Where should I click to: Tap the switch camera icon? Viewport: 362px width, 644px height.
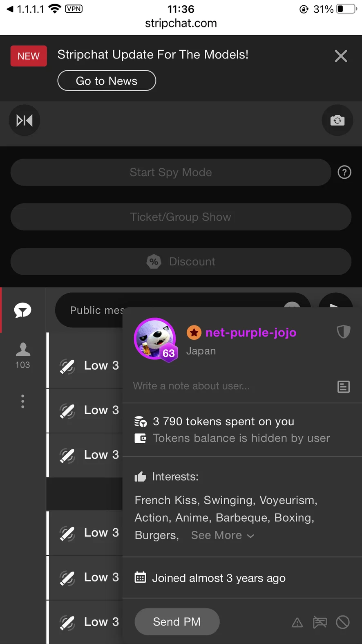click(x=337, y=121)
